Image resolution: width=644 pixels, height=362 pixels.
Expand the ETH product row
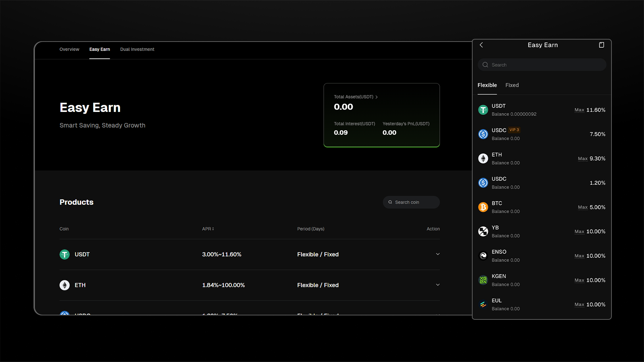click(437, 285)
